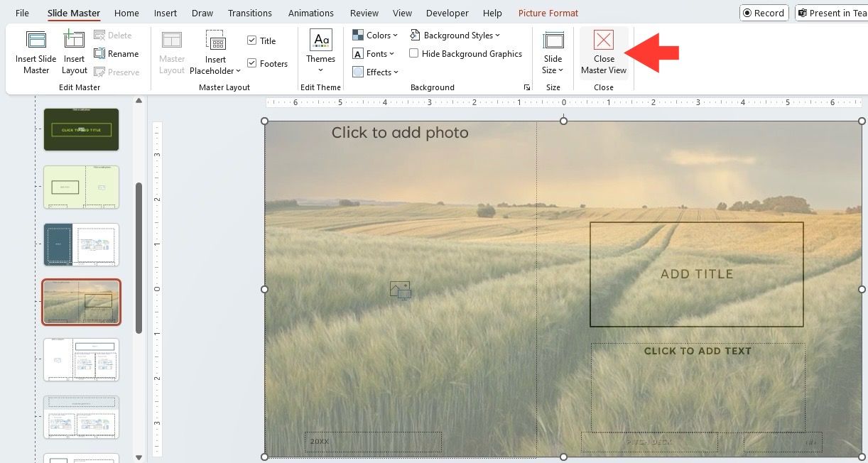
Task: Open Background Styles dropdown
Action: pyautogui.click(x=455, y=35)
